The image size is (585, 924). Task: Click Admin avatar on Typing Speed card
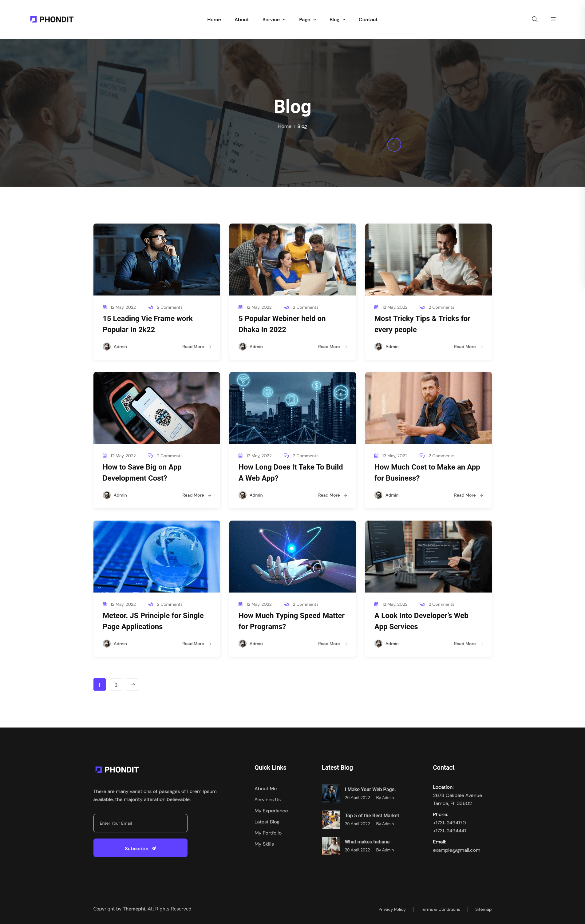243,644
